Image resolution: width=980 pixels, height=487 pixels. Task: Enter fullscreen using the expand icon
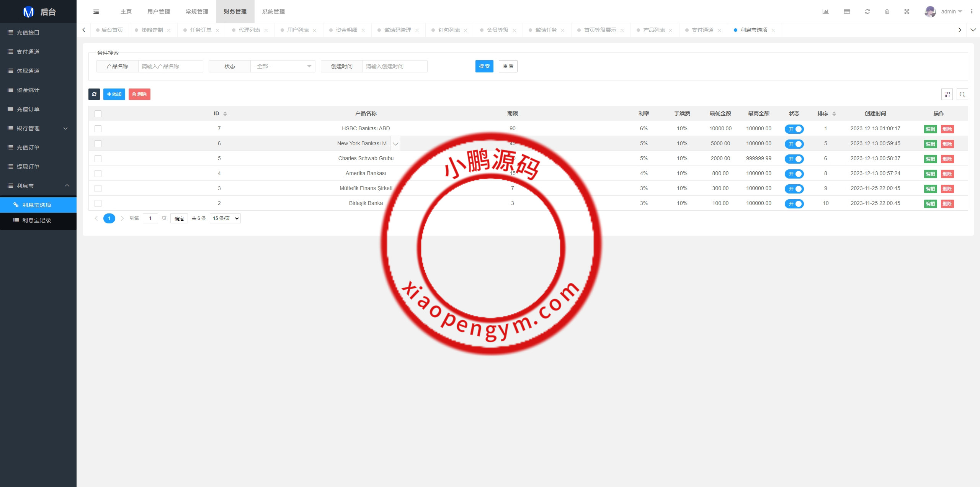pos(907,11)
